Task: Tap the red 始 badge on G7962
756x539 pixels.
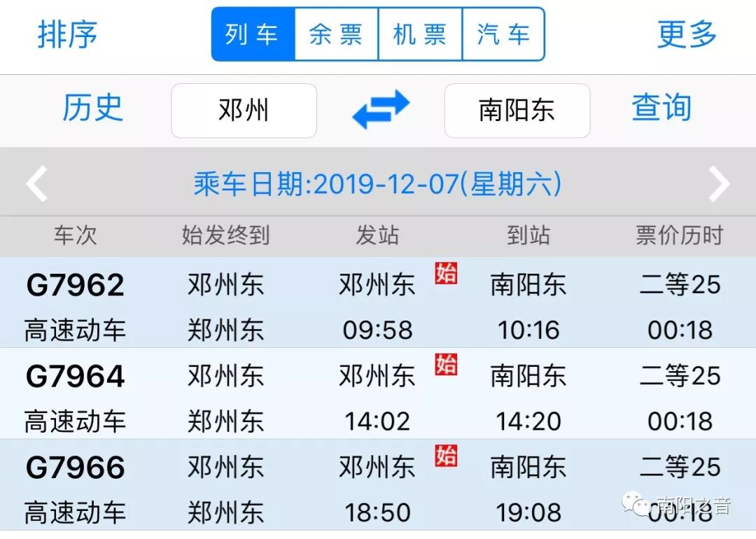Action: tap(446, 273)
